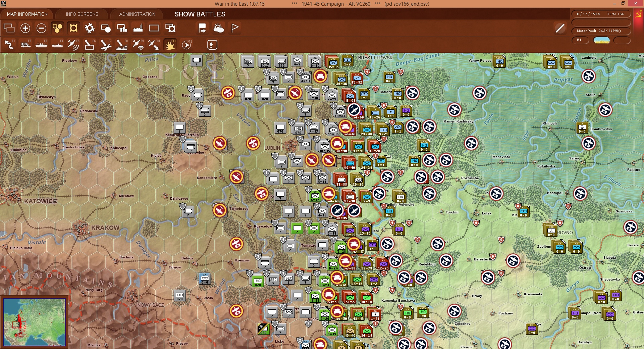Switch to the ADMINISTRATION tab

(137, 14)
